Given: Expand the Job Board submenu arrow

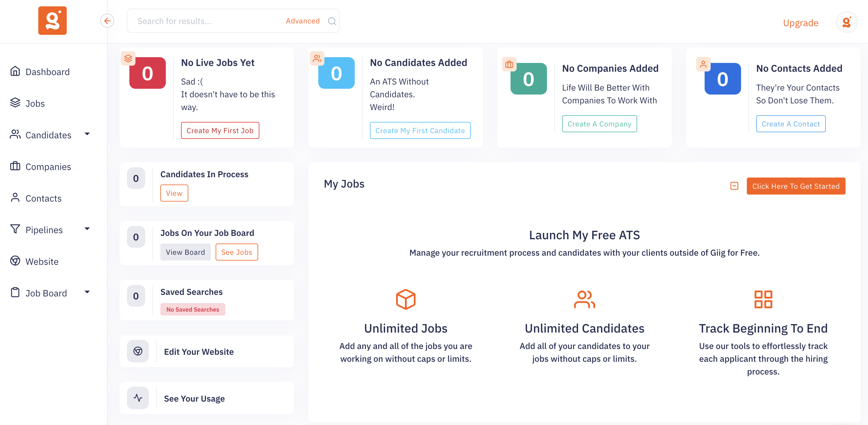Looking at the screenshot, I should pos(87,292).
